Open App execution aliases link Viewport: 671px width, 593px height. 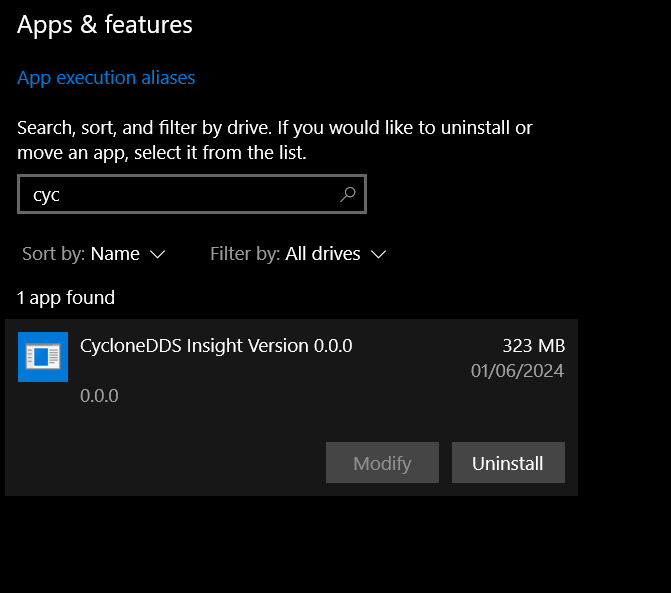[106, 78]
